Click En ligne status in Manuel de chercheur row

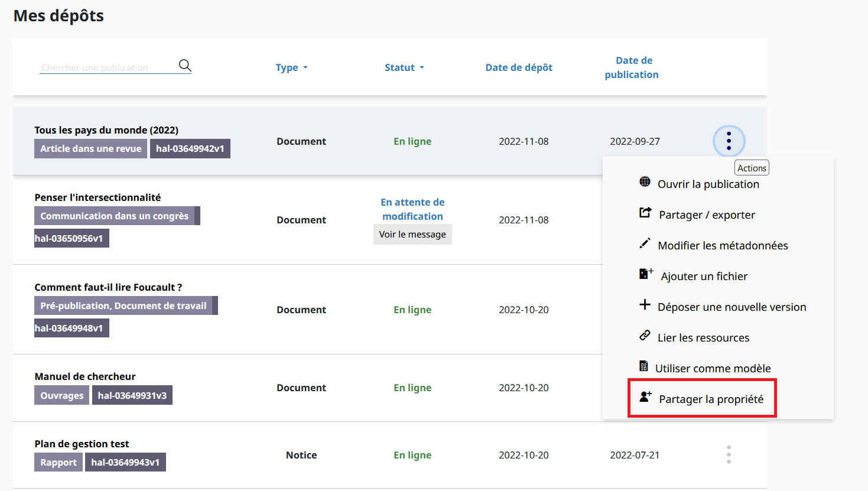coord(412,388)
